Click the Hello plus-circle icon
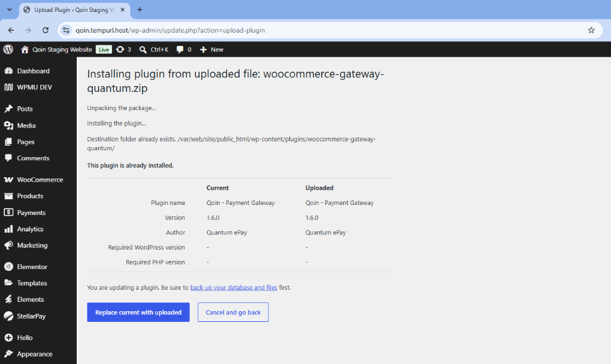This screenshot has height=364, width=611. point(9,338)
